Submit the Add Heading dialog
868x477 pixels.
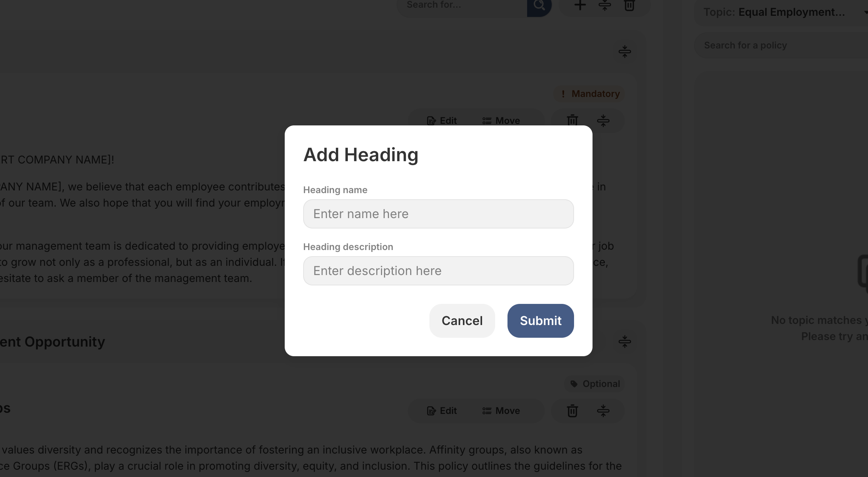coord(541,320)
